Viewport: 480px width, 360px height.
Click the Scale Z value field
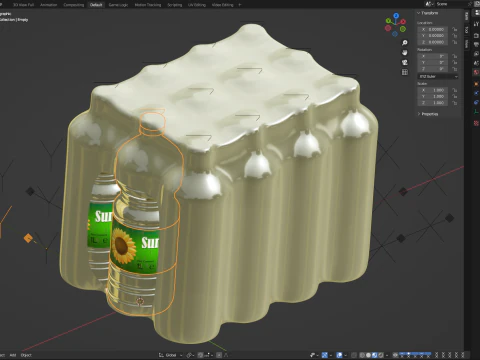coord(433,103)
